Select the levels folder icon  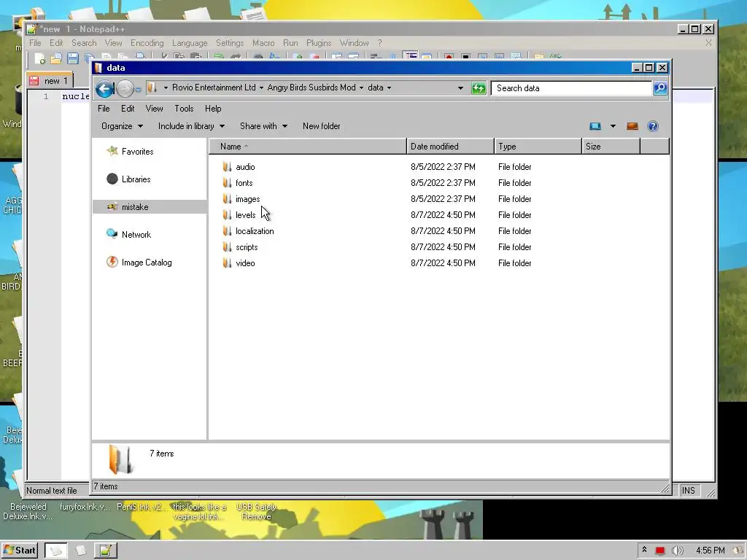227,215
